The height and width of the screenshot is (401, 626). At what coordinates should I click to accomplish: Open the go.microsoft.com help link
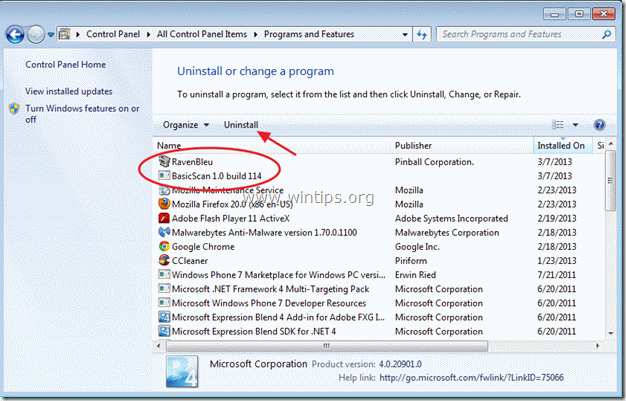471,377
